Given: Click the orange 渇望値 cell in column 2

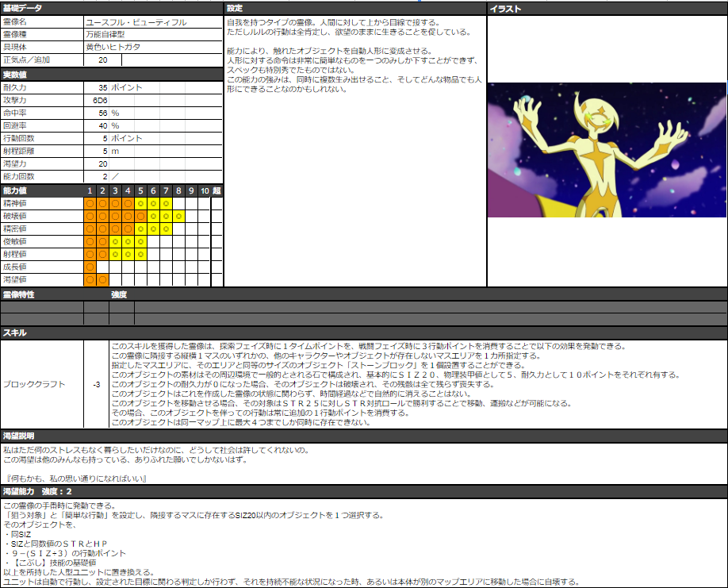Looking at the screenshot, I should tap(102, 279).
